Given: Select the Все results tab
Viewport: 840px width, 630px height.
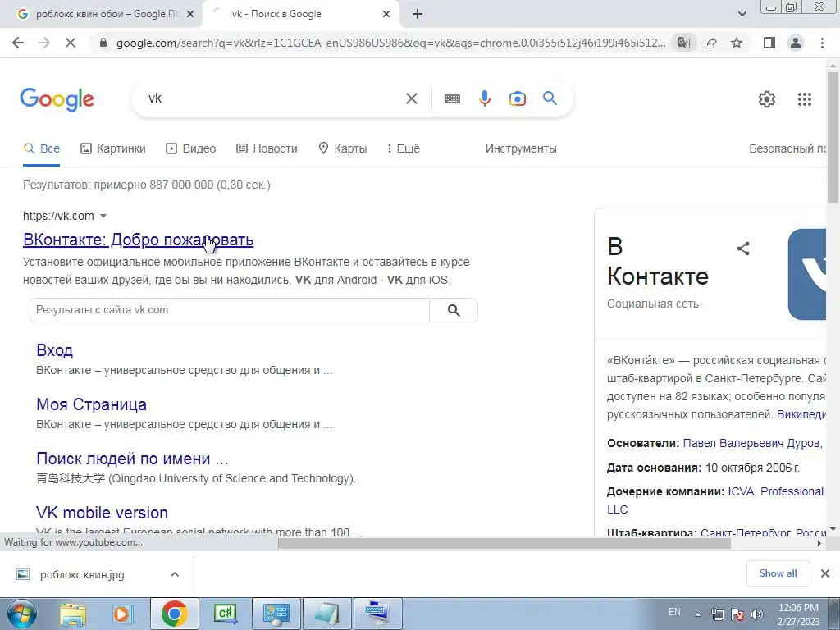Looking at the screenshot, I should pos(42,148).
